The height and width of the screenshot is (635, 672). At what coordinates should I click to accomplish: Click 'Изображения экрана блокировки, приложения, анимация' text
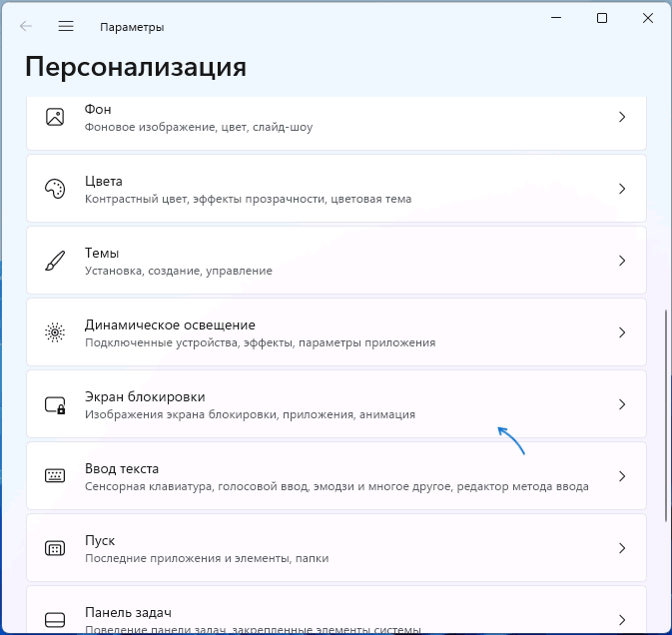click(x=250, y=414)
